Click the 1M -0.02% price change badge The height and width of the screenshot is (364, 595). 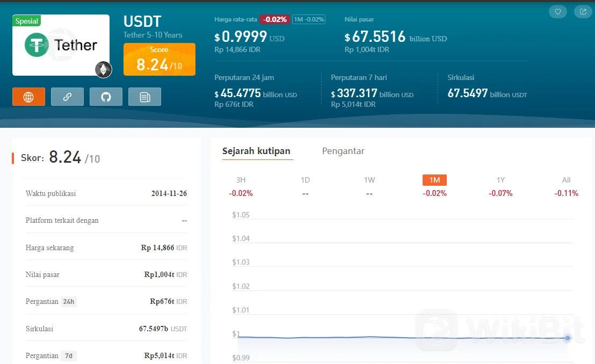(x=309, y=19)
